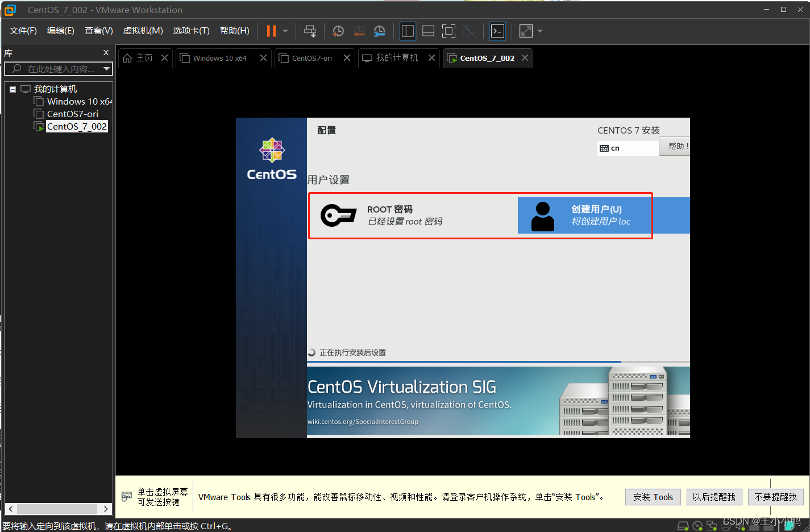The height and width of the screenshot is (532, 810).
Task: Click the library horizontal scrollbar thumb
Action: pos(57,509)
